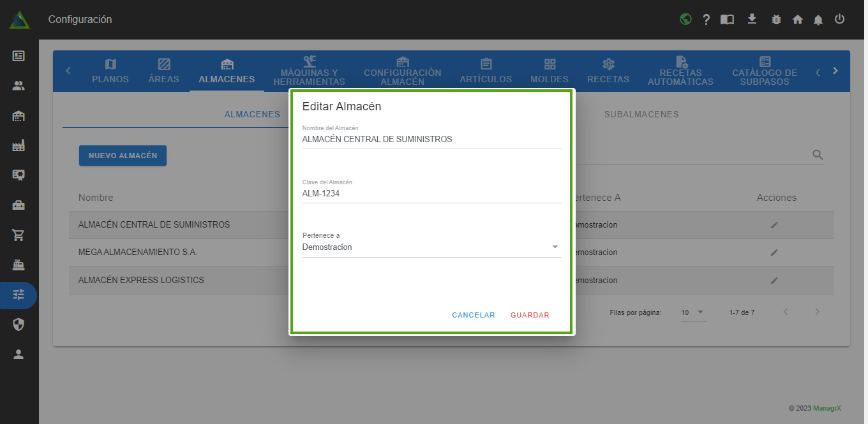Click the globe language icon in header
Screen dimensions: 868x424
click(x=685, y=19)
